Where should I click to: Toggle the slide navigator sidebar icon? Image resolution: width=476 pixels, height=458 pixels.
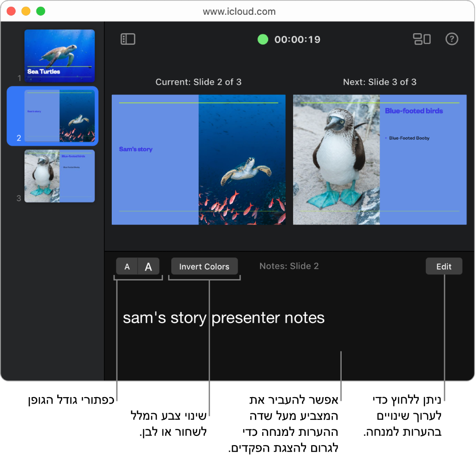128,39
